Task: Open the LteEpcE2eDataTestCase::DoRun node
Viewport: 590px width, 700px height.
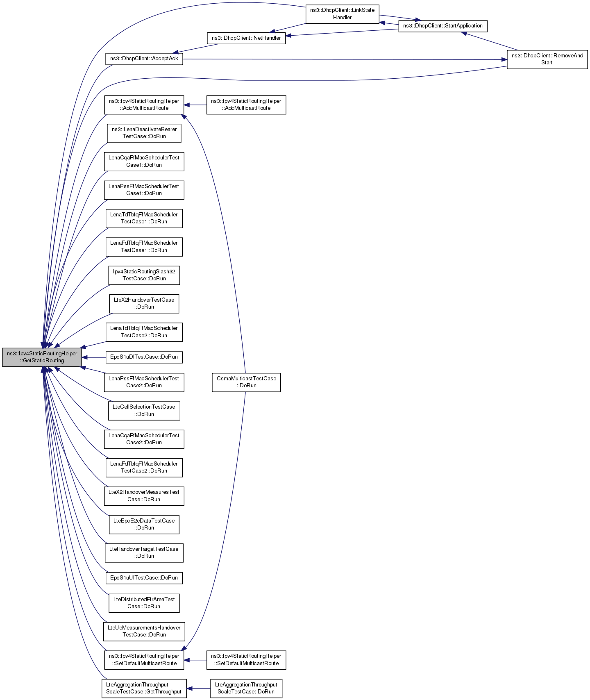Action: pyautogui.click(x=144, y=524)
